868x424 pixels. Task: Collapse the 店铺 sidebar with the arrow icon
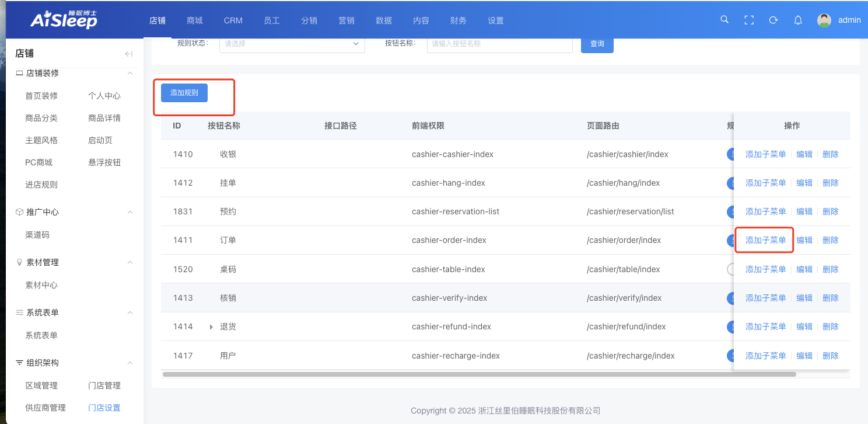pos(129,54)
